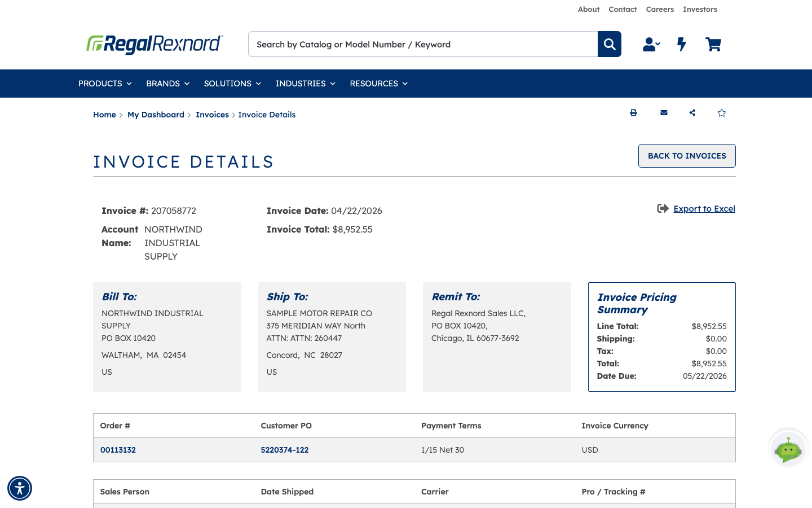The image size is (812, 508).
Task: Click the USD invoice currency value
Action: tap(590, 450)
